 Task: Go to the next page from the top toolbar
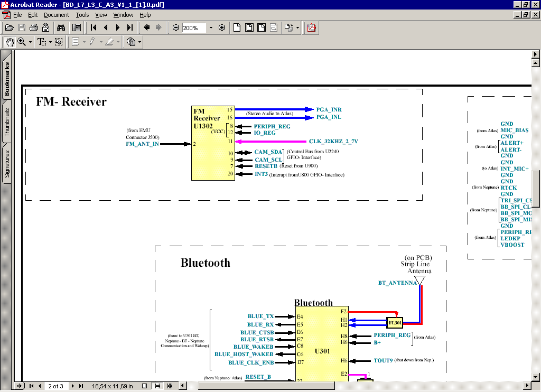coord(118,27)
